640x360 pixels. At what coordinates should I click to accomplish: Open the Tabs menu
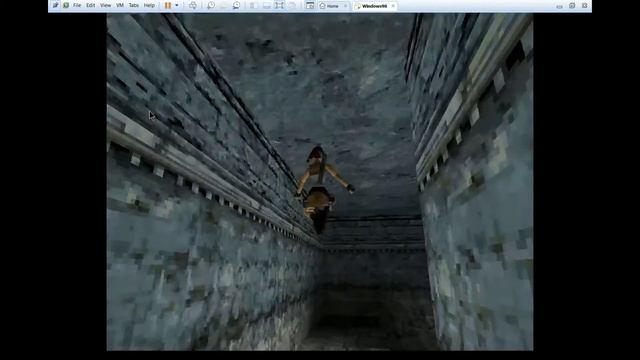(x=134, y=6)
